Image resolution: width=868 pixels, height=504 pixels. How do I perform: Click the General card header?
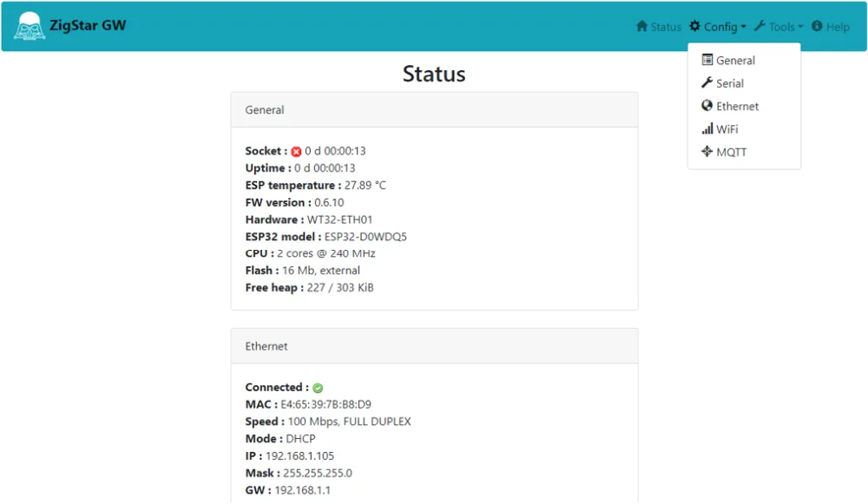point(434,110)
